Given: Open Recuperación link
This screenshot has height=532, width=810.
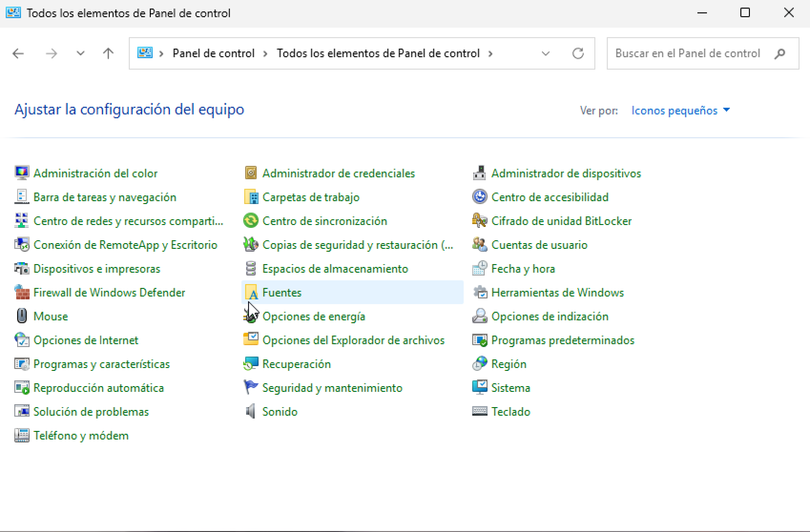Looking at the screenshot, I should [x=297, y=364].
